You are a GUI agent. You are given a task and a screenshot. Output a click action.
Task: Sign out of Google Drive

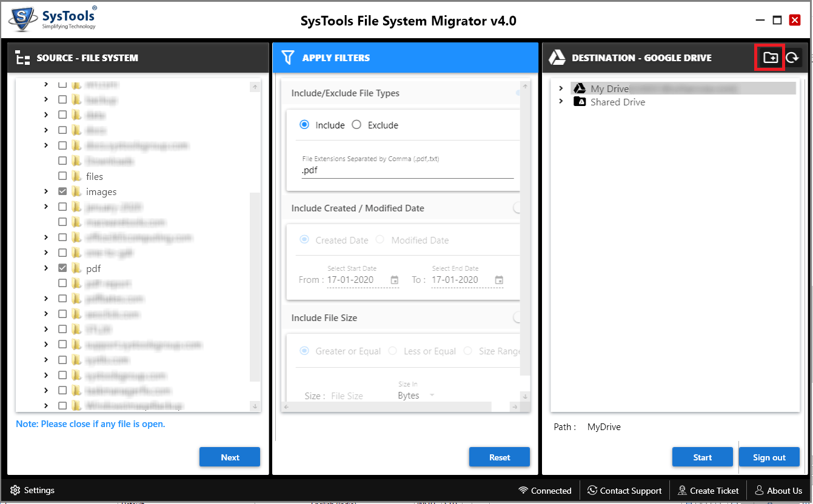(769, 457)
